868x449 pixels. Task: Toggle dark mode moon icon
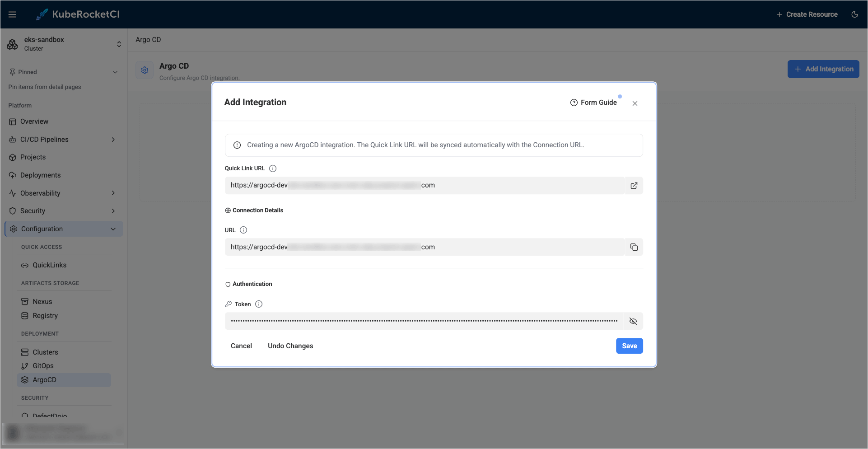tap(854, 14)
